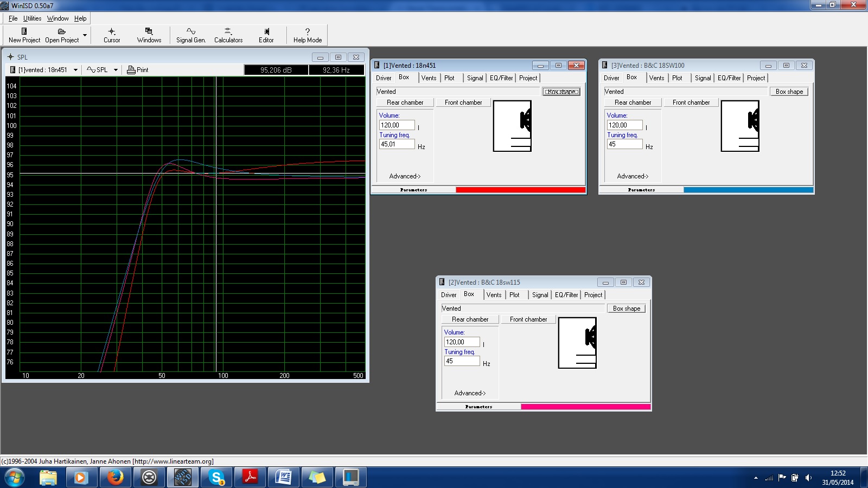Click Box shape button in B&C 18SW100 window
868x488 pixels.
coord(789,92)
